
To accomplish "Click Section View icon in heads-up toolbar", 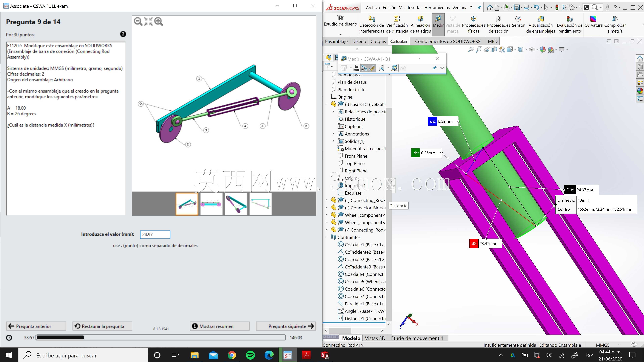I will [x=494, y=50].
